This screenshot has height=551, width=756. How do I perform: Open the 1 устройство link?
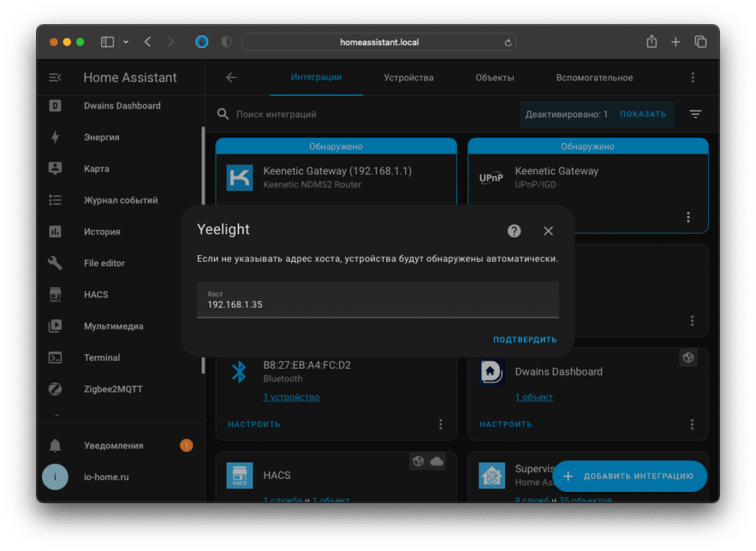click(x=291, y=397)
